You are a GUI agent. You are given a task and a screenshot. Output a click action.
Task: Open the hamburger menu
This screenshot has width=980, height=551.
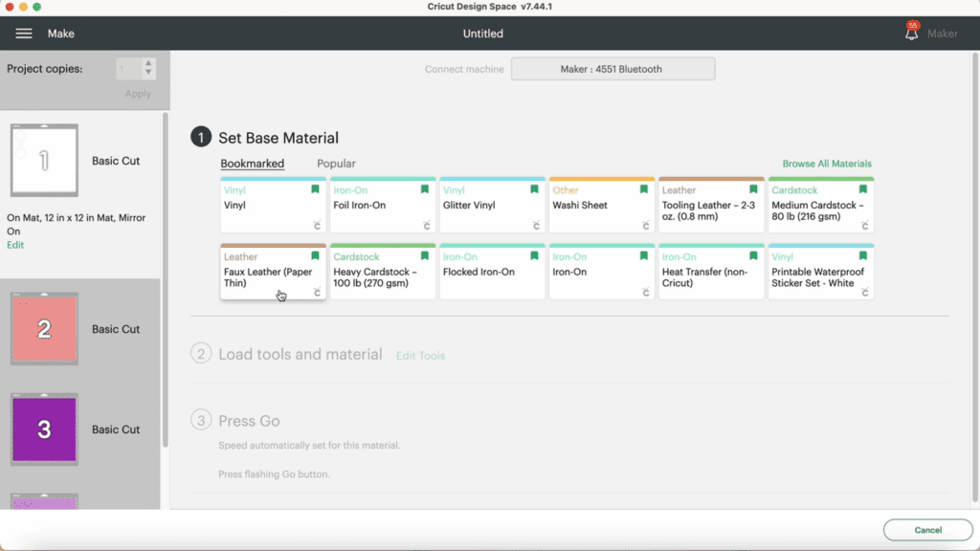[24, 33]
